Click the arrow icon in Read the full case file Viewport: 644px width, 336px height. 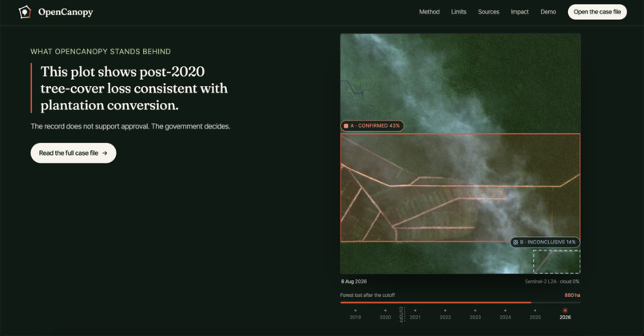coord(105,153)
